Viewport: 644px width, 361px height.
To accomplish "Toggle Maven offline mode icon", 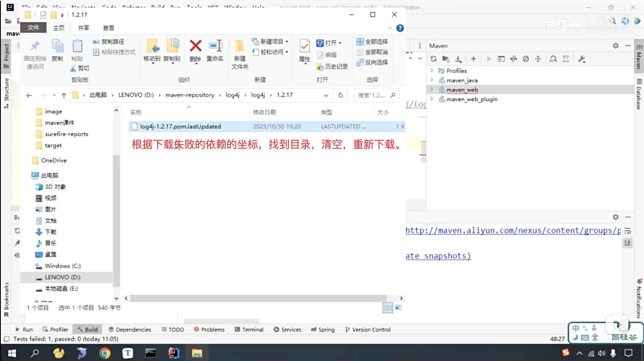I will coord(513,59).
